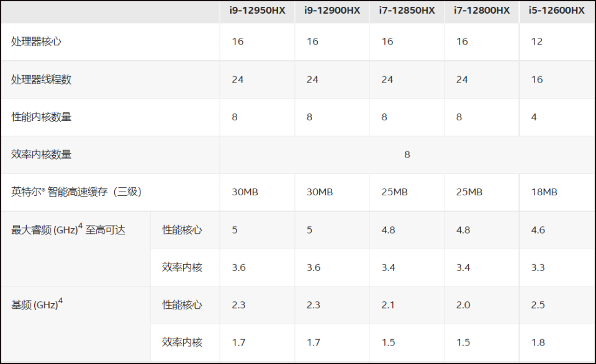Select the 处理器线程数 row label
Screen dimensions: 596x364
(x=42, y=79)
